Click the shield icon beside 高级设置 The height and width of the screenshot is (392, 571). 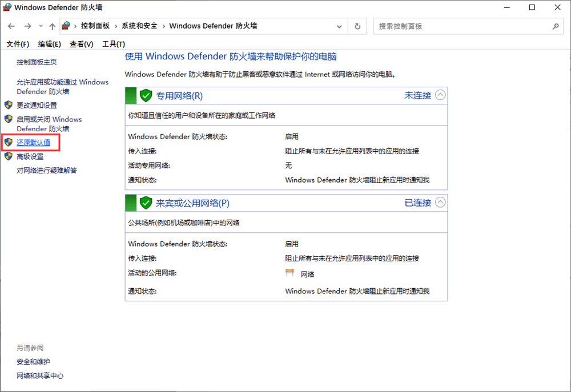(9, 156)
